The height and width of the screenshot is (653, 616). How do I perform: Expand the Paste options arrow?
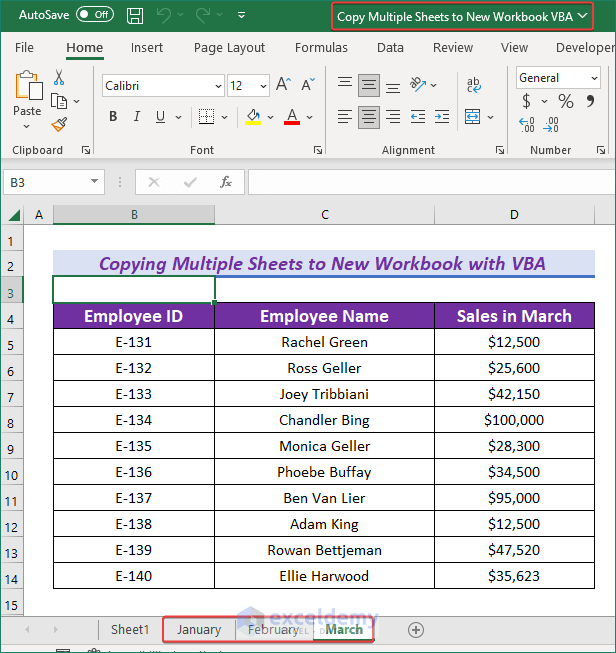coord(27,126)
